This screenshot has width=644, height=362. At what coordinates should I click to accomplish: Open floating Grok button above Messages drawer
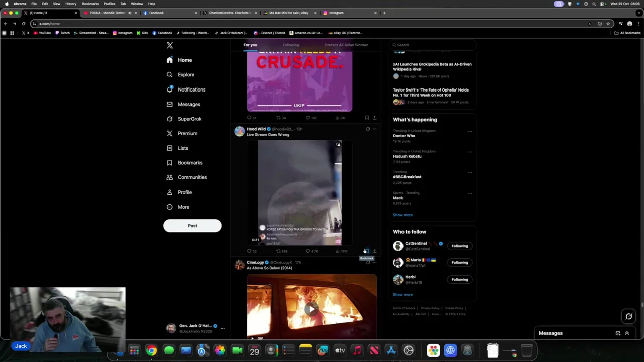pos(628,316)
